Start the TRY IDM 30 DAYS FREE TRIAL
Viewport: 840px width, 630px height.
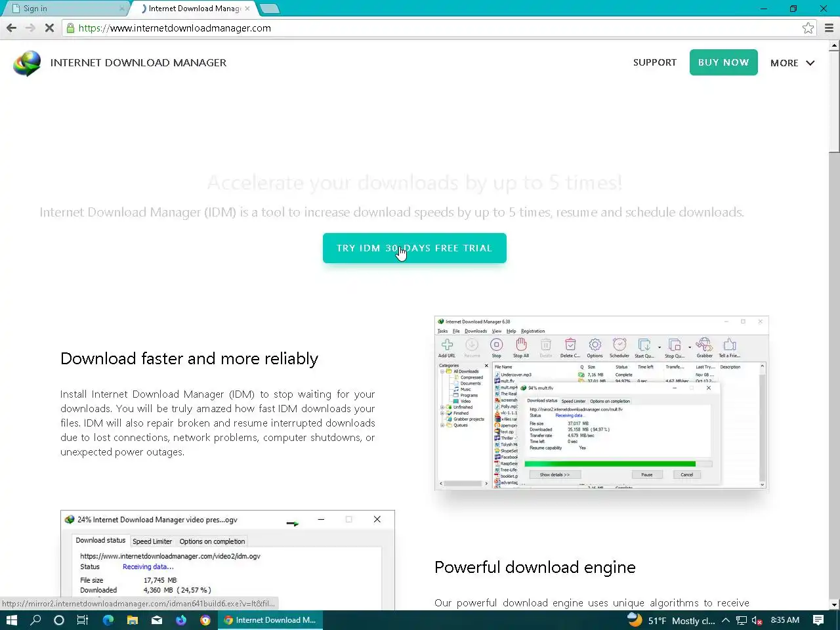click(x=414, y=248)
